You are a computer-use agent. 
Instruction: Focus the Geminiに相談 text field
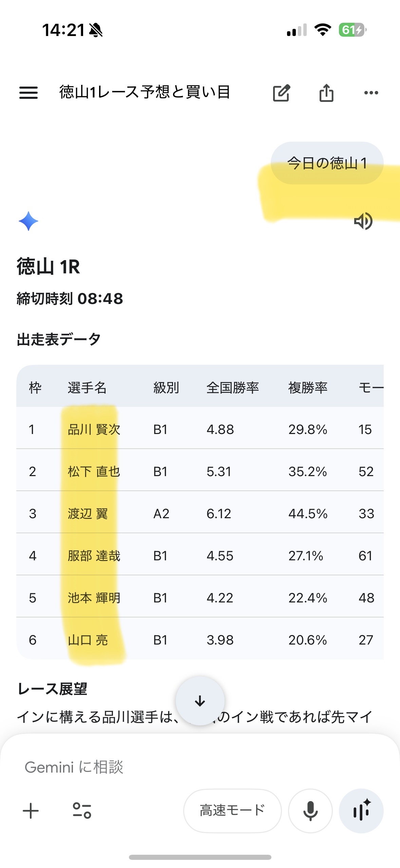(x=170, y=767)
